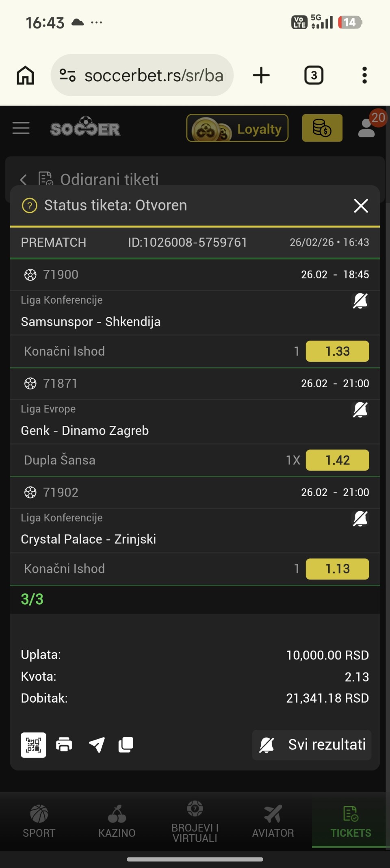Share ticket using paper plane icon
This screenshot has height=868, width=390.
(97, 745)
